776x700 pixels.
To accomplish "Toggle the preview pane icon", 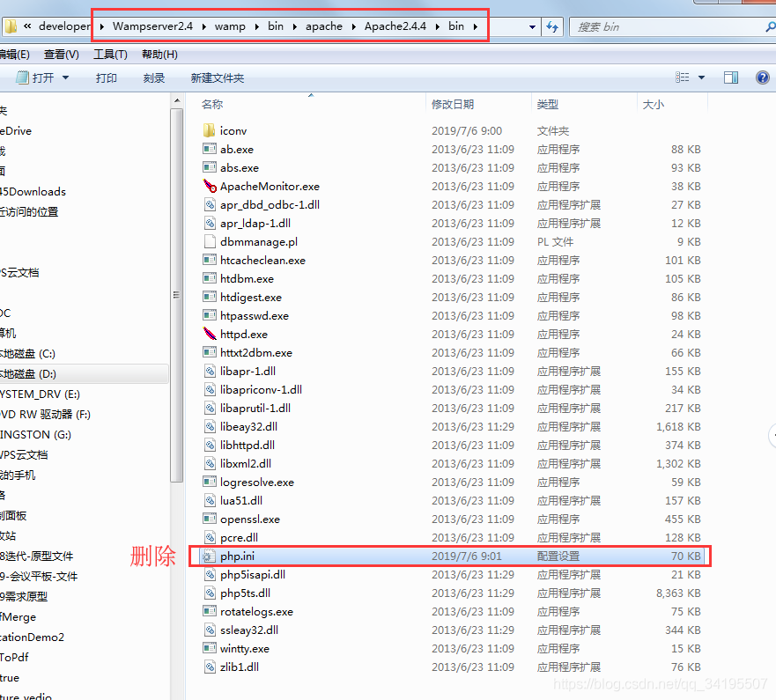I will [731, 77].
